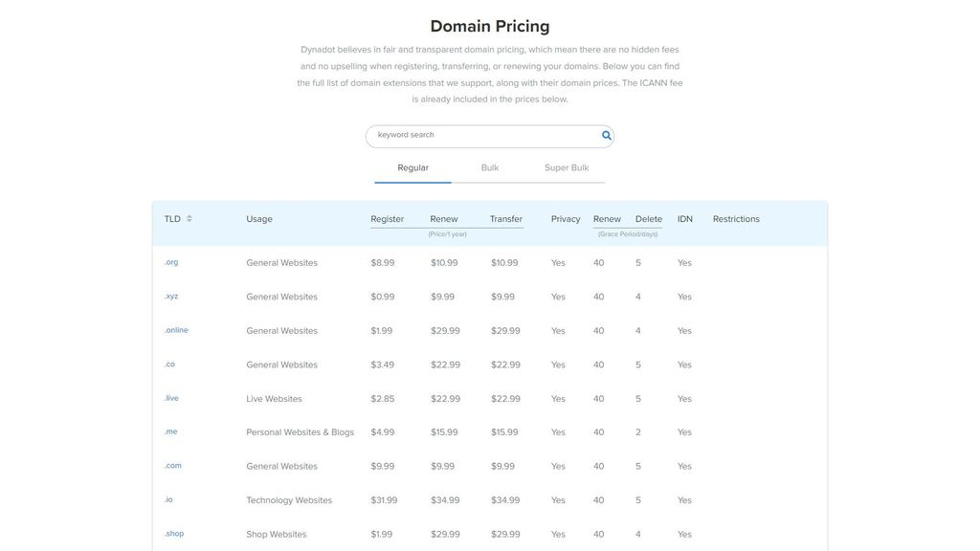
Task: Click the Usage column header
Action: tap(259, 216)
